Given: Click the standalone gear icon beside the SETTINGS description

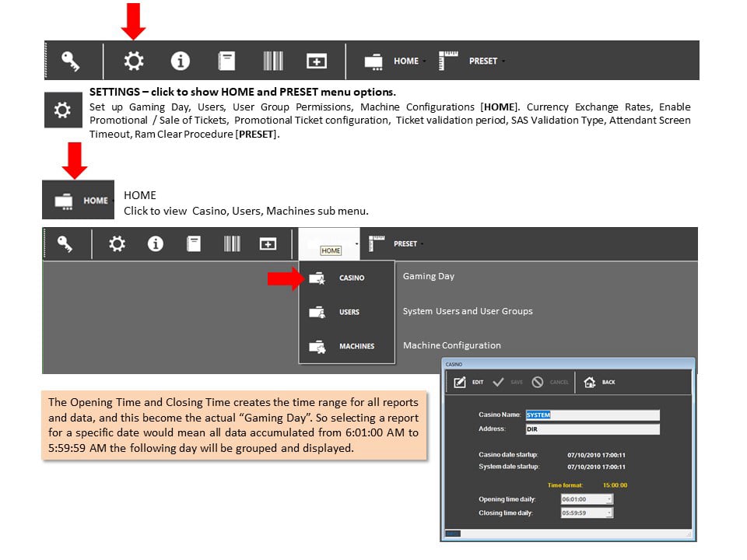Looking at the screenshot, I should (63, 110).
